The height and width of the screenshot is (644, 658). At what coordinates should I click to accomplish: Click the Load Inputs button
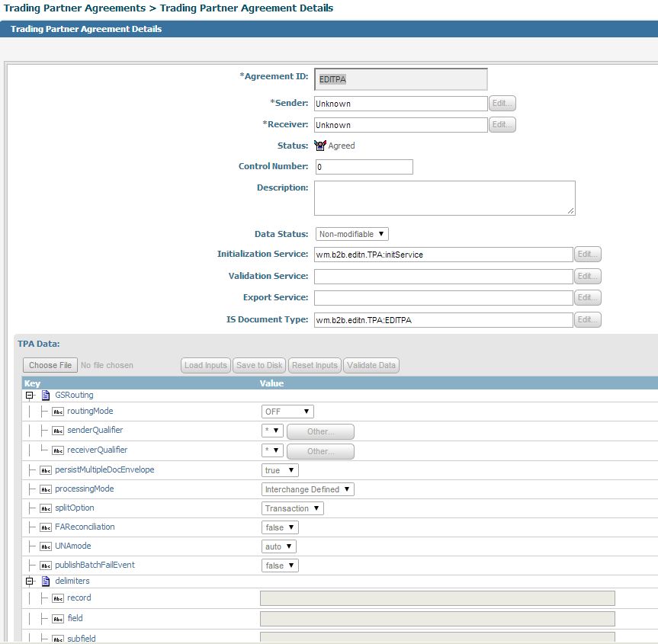pos(206,365)
